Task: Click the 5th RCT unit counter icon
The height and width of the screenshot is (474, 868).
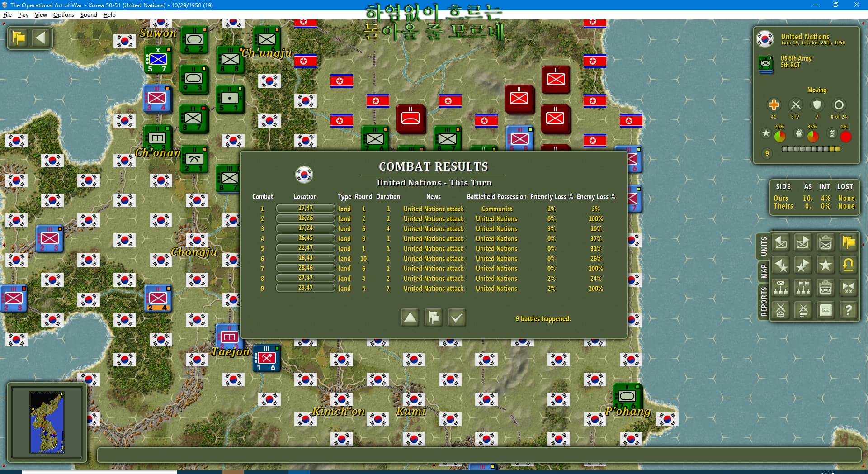Action: point(766,63)
